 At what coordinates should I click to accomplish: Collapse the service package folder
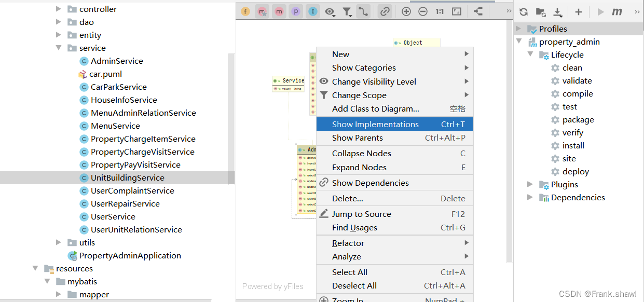[59, 48]
